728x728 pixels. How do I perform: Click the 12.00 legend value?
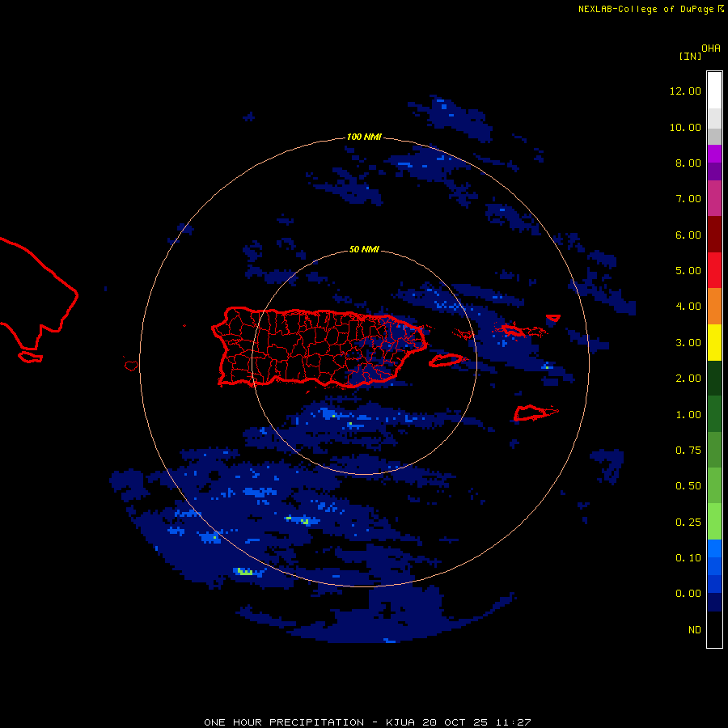click(685, 91)
